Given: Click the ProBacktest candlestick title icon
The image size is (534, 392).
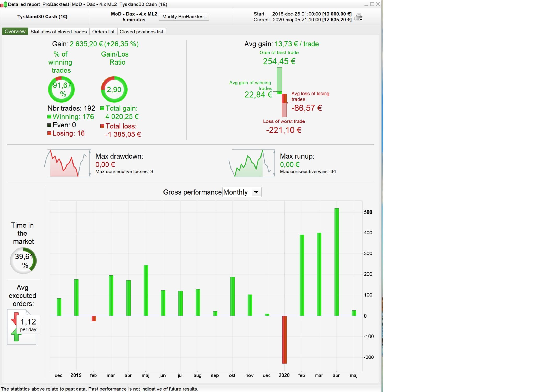Looking at the screenshot, I should pos(3,4).
